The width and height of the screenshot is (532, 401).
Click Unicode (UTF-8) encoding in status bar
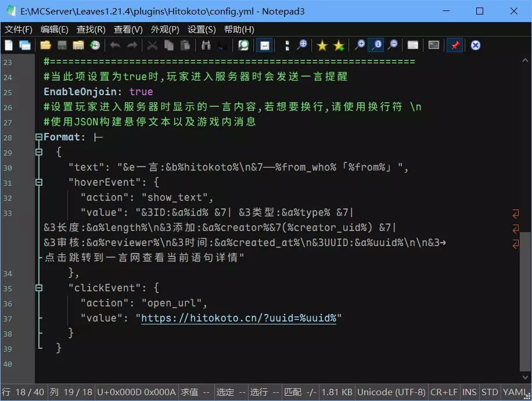(391, 392)
